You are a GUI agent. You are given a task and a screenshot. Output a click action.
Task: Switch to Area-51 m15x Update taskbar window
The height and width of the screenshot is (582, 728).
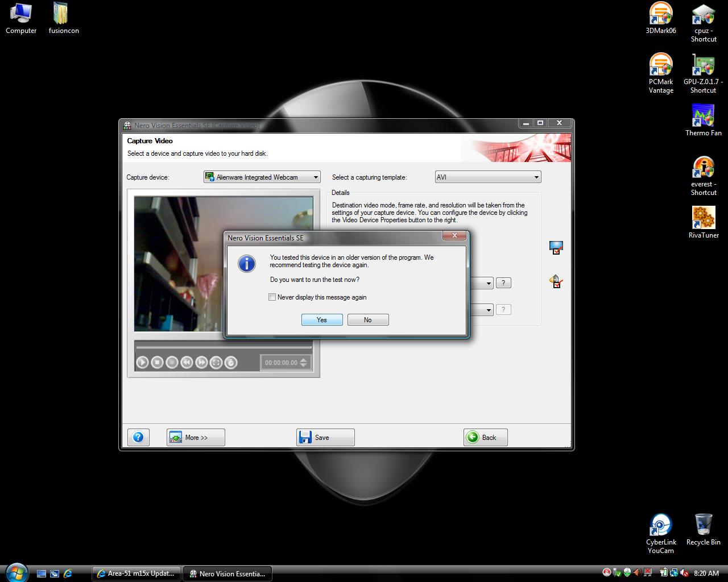tap(136, 573)
